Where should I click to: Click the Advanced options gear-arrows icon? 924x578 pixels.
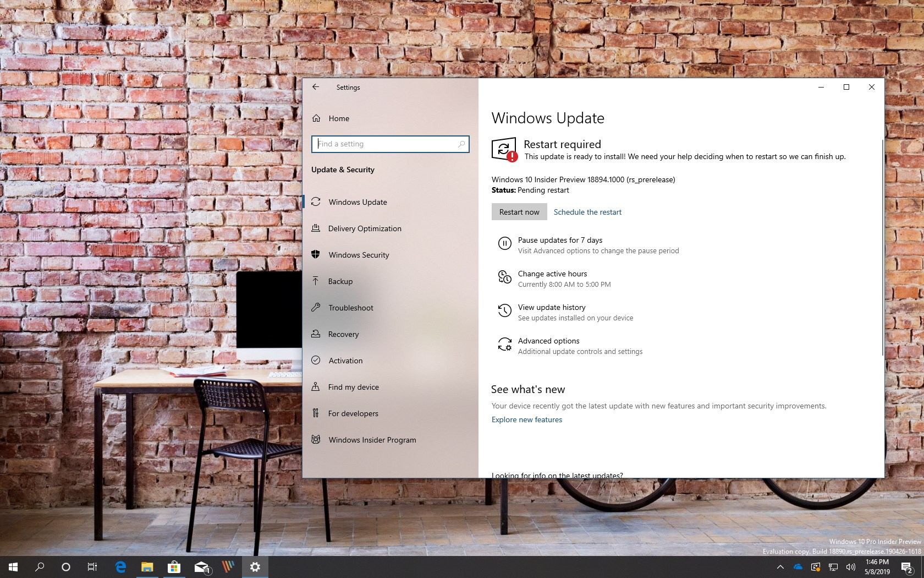click(x=504, y=345)
